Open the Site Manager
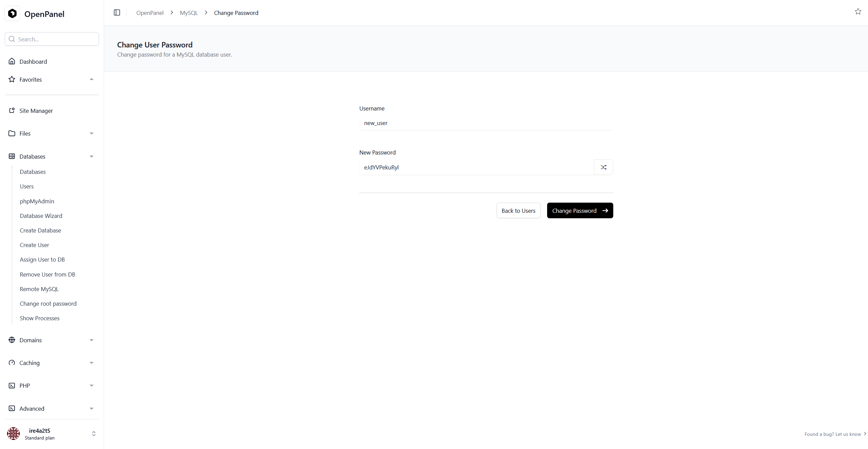The width and height of the screenshot is (868, 449). pos(36,110)
